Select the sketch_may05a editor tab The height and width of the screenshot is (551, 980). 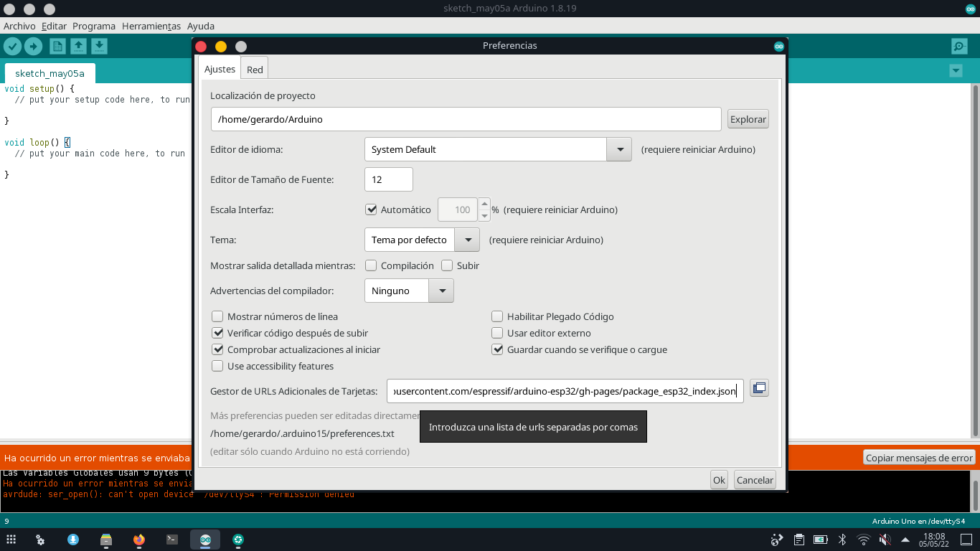tap(50, 73)
